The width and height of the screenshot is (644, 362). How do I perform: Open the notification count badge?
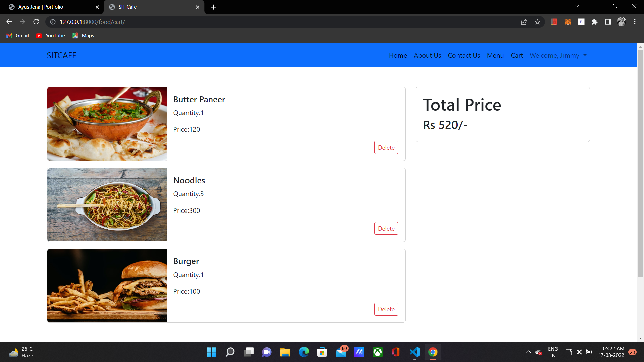(633, 352)
